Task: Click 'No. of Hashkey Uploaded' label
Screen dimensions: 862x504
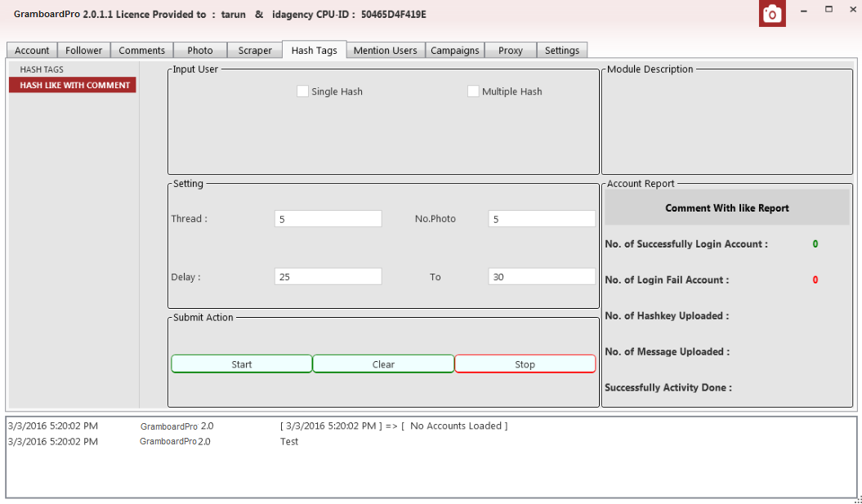Action: (x=667, y=315)
